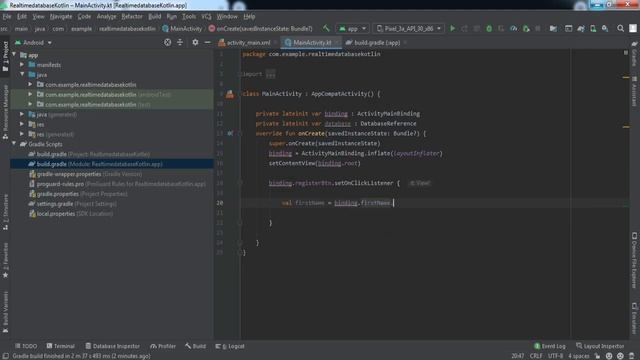Click the MainActivity class gutter icon
Viewport: 640px width, 360px height.
tap(230, 94)
